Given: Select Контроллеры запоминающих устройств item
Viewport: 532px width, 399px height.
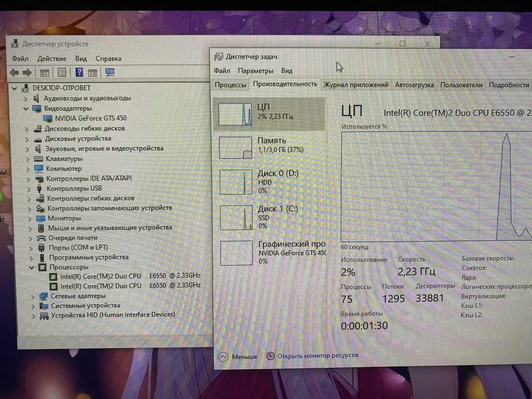Looking at the screenshot, I should [x=109, y=208].
